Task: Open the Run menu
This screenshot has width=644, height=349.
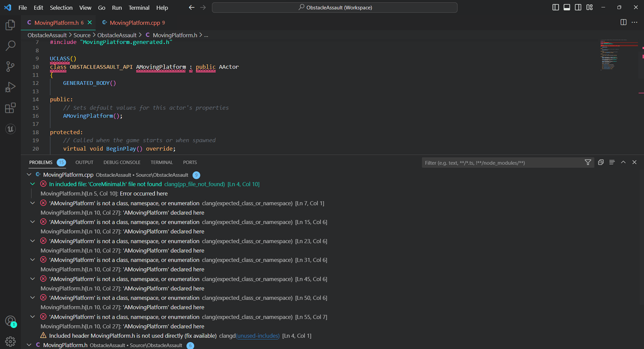Action: [117, 7]
